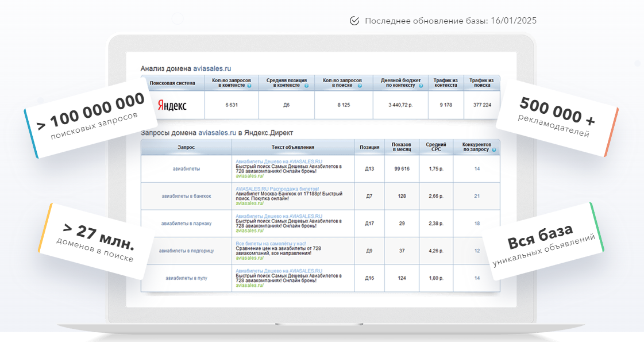Click ad title 'AVIASALES.RU Распродажа билетов!'
The height and width of the screenshot is (342, 644).
click(277, 189)
